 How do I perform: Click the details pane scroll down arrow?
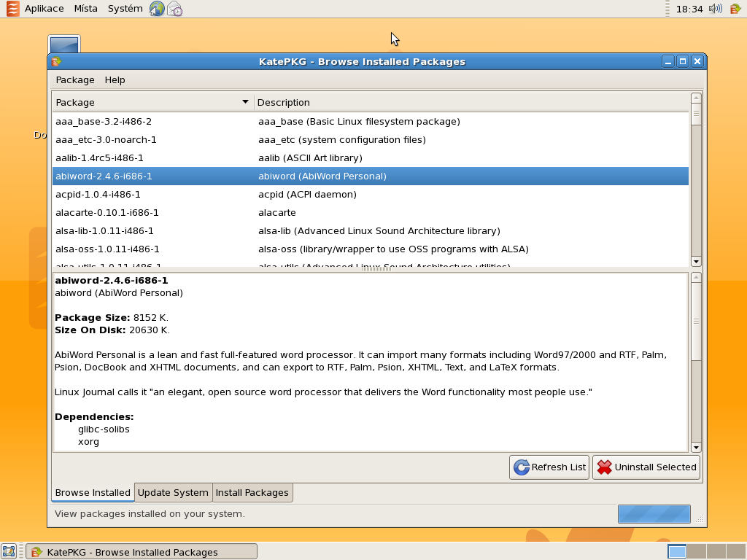pos(696,447)
